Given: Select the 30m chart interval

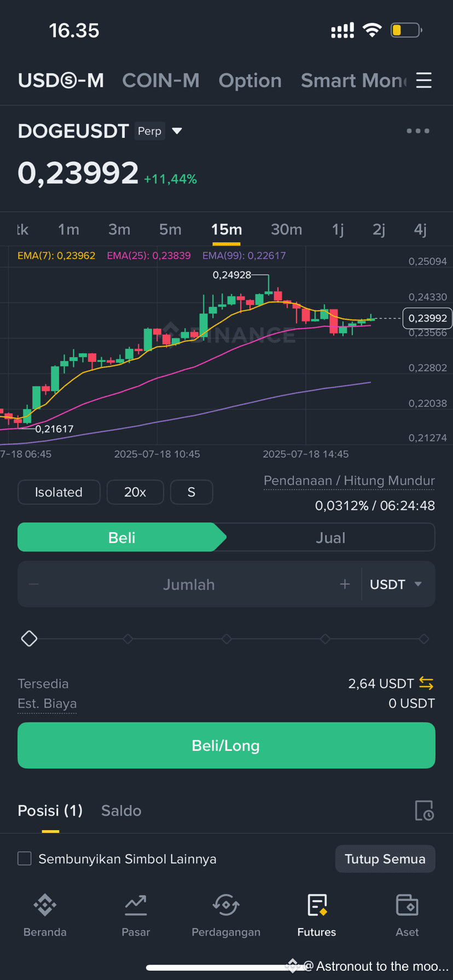Looking at the screenshot, I should click(287, 230).
